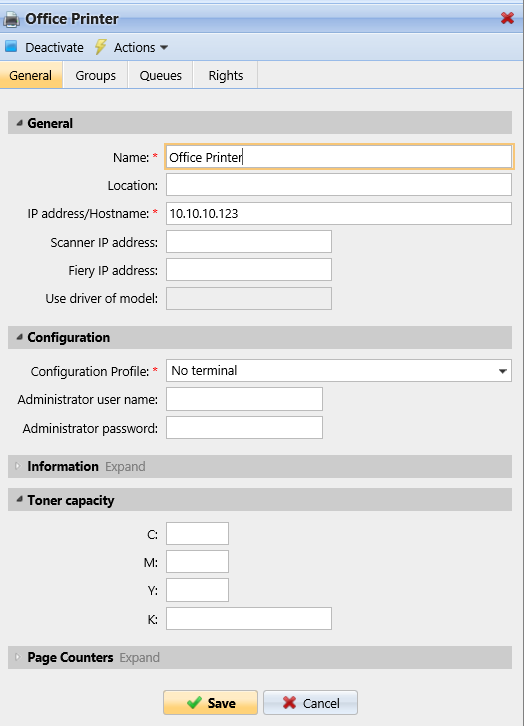Screen dimensions: 524x726
Task: Collapse the Configuration section triangle
Action: (x=19, y=337)
